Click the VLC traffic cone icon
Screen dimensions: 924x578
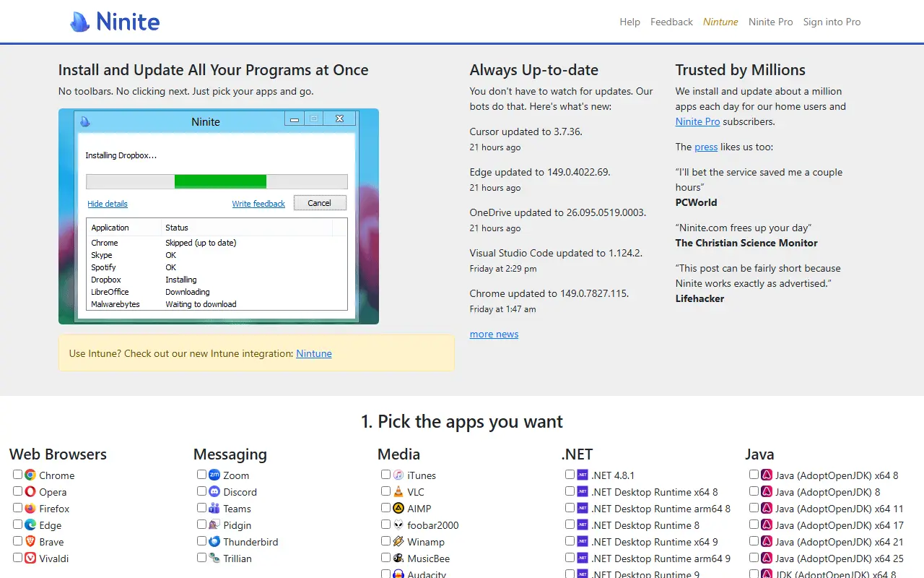[x=398, y=491]
